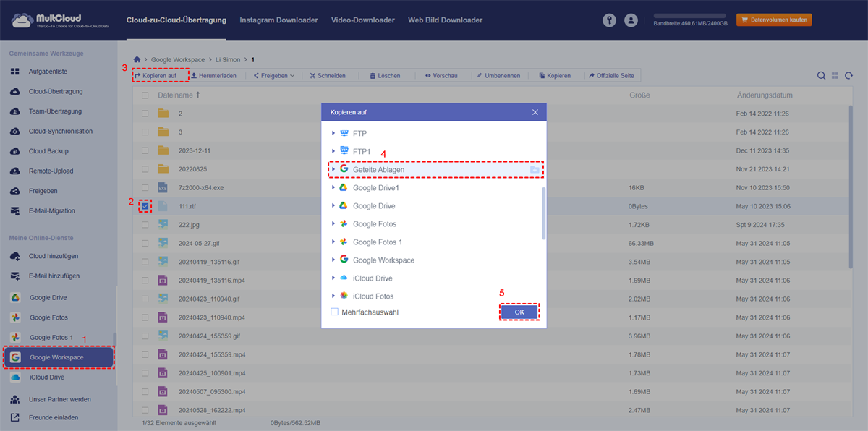Expand the iCloud Fotos node arrow
Screen dimensions: 868x431
point(333,296)
